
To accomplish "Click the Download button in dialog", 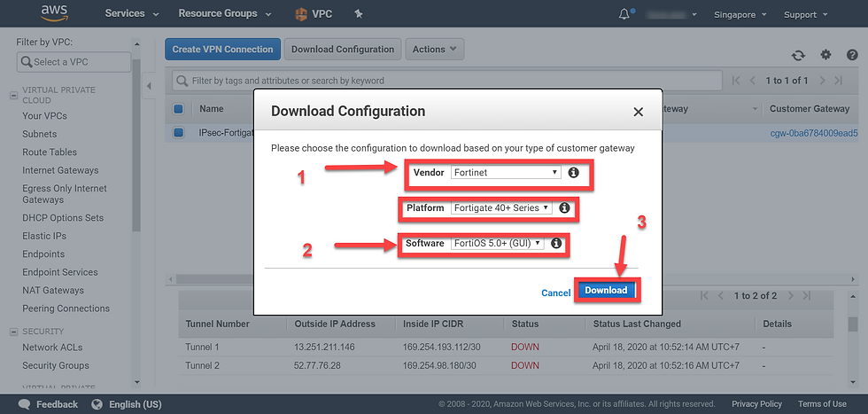I will click(x=606, y=290).
